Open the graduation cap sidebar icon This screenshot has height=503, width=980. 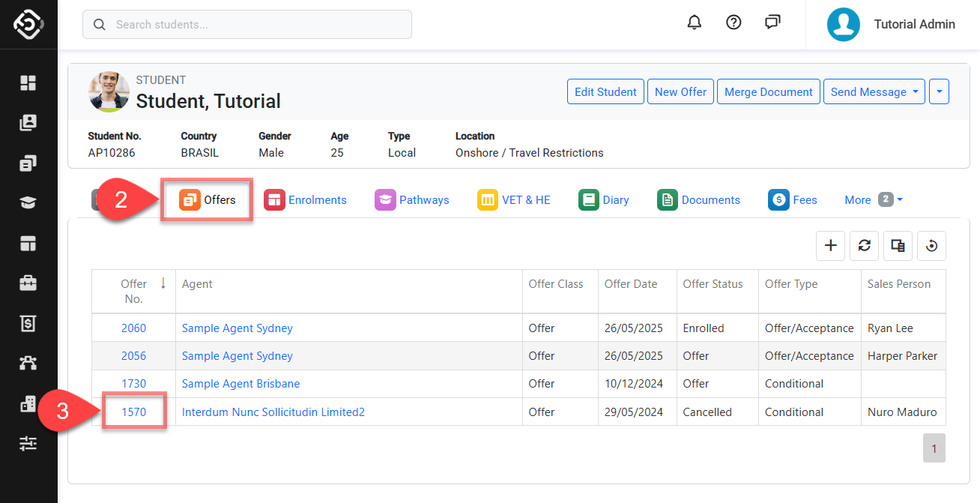28,203
